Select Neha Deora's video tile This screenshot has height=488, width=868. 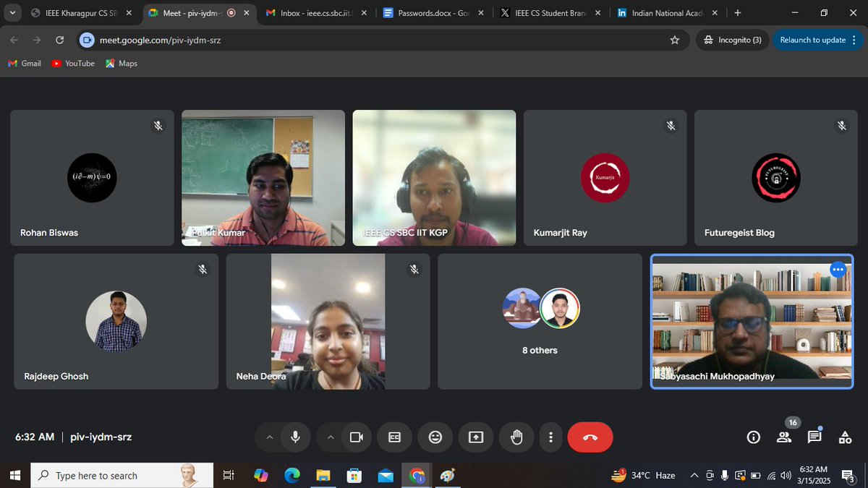328,322
